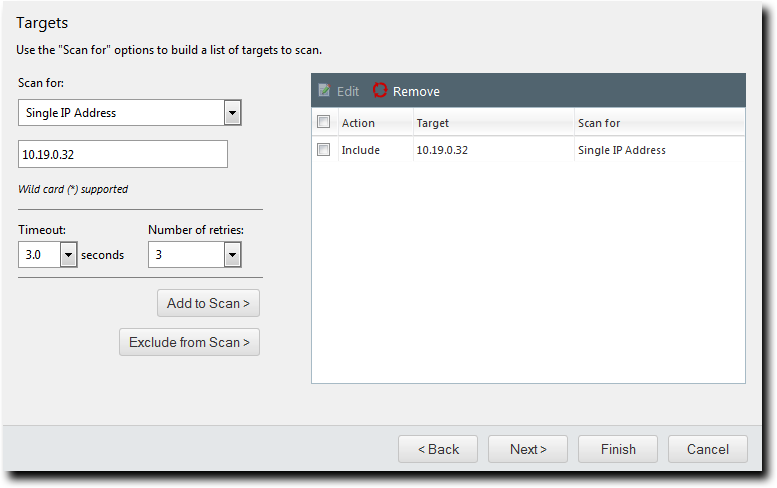Click the Timeout: label

pos(42,230)
